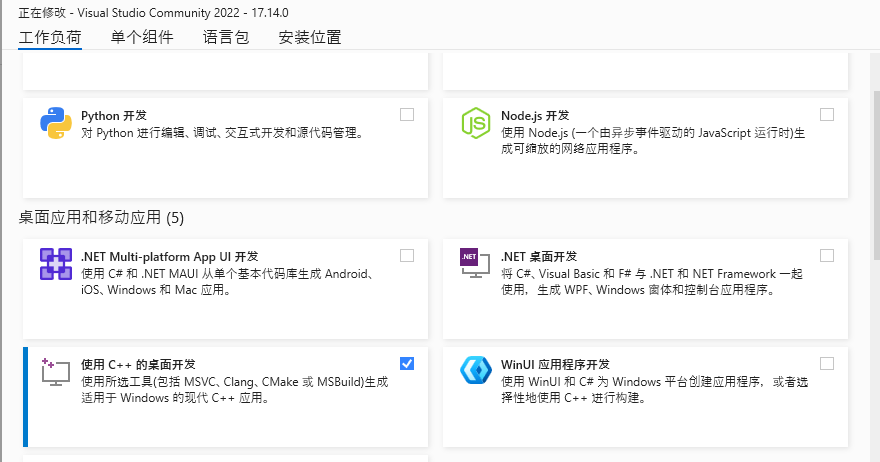880x462 pixels.
Task: Click the '.NET 桌面开发' title text
Action: (x=539, y=257)
